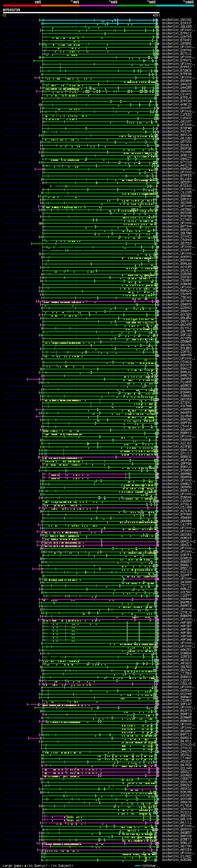Open hit UniRef100_Q41645

(177, 430)
